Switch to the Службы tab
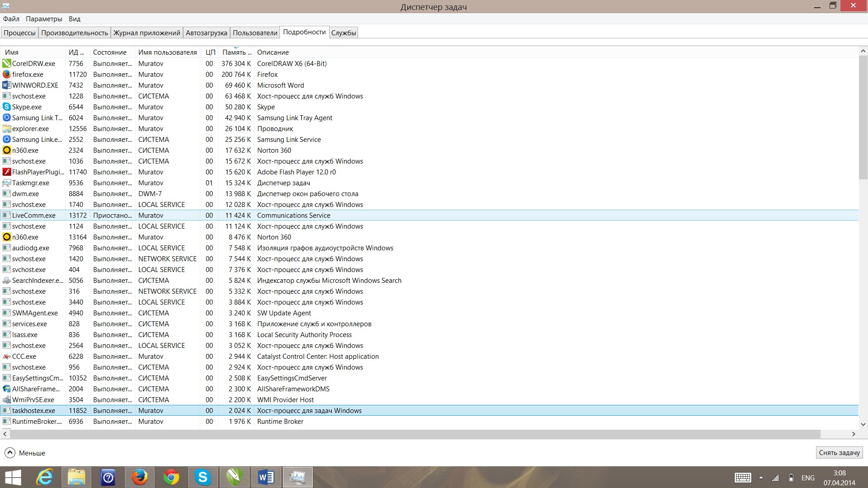Viewport: 868px width, 488px height. pos(344,33)
